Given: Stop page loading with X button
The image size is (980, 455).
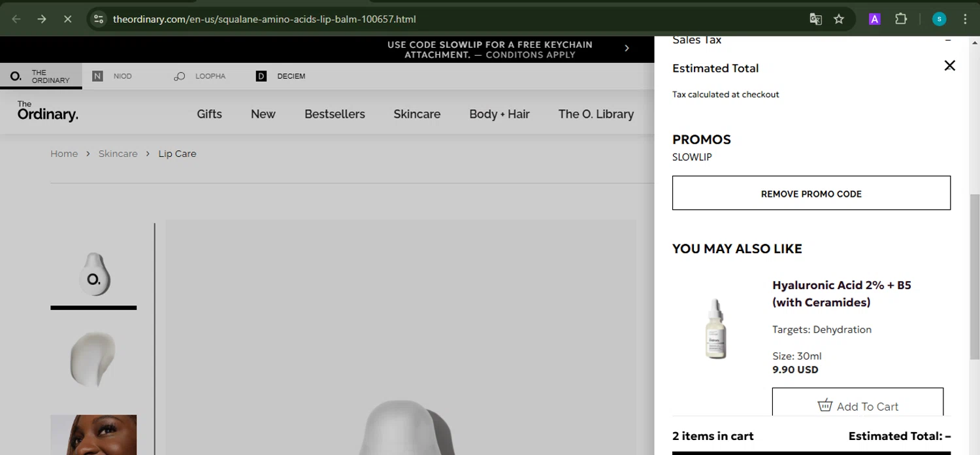Looking at the screenshot, I should coord(67,19).
